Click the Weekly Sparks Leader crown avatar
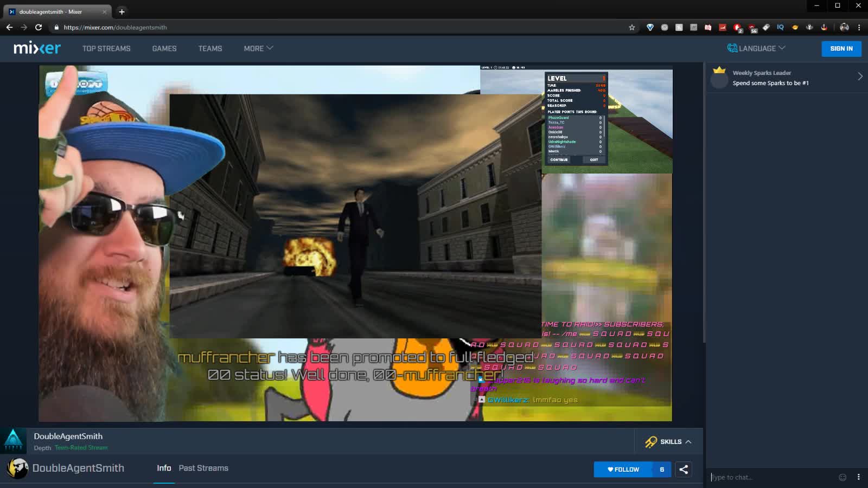The image size is (868, 488). tap(719, 78)
